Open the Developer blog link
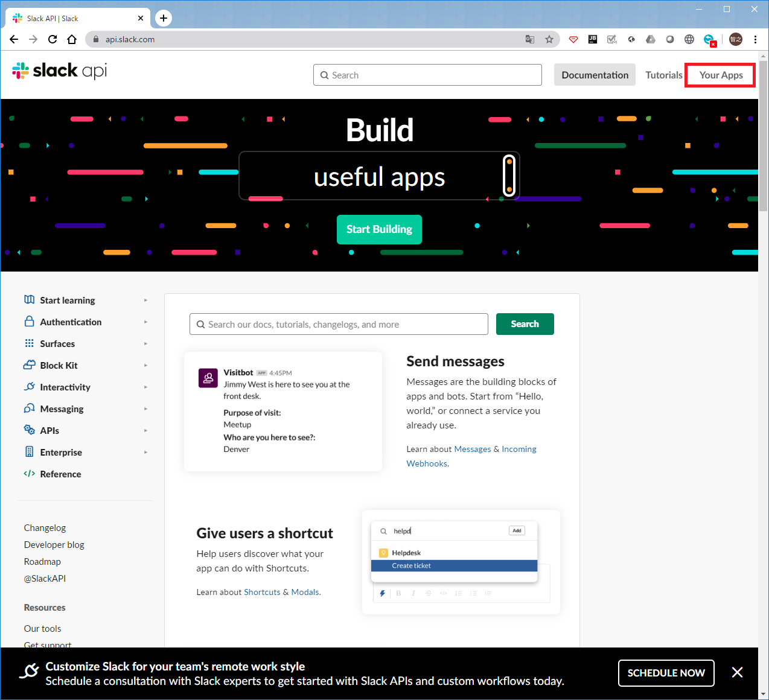 click(54, 544)
